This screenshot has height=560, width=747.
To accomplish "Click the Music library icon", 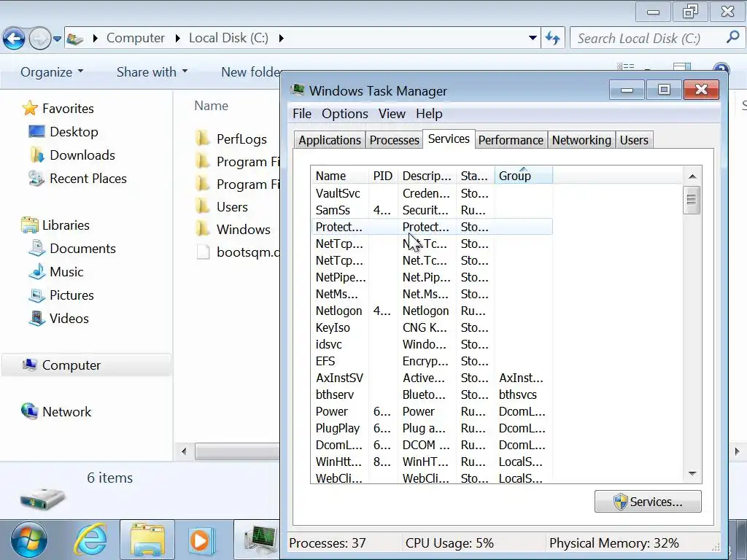I will click(36, 271).
